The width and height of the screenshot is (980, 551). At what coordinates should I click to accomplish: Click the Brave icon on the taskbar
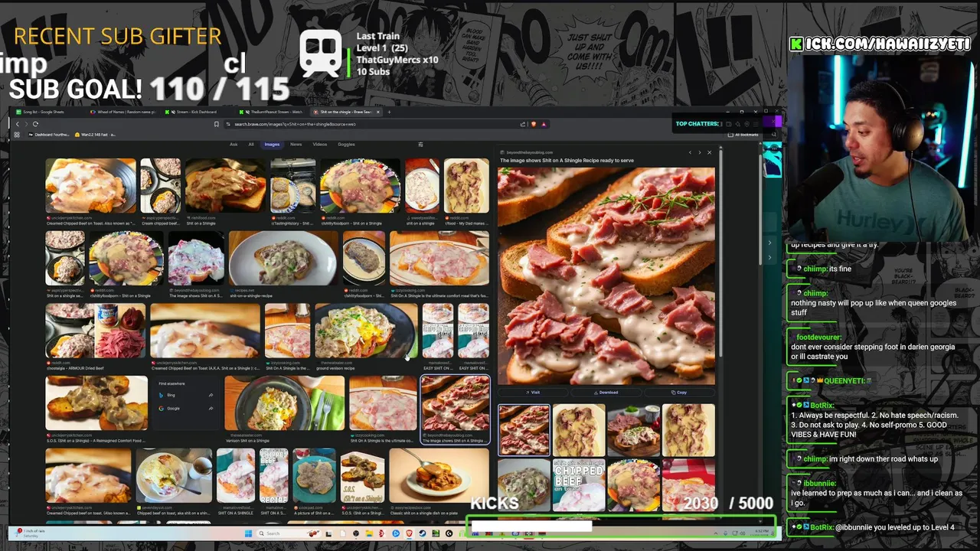[409, 533]
